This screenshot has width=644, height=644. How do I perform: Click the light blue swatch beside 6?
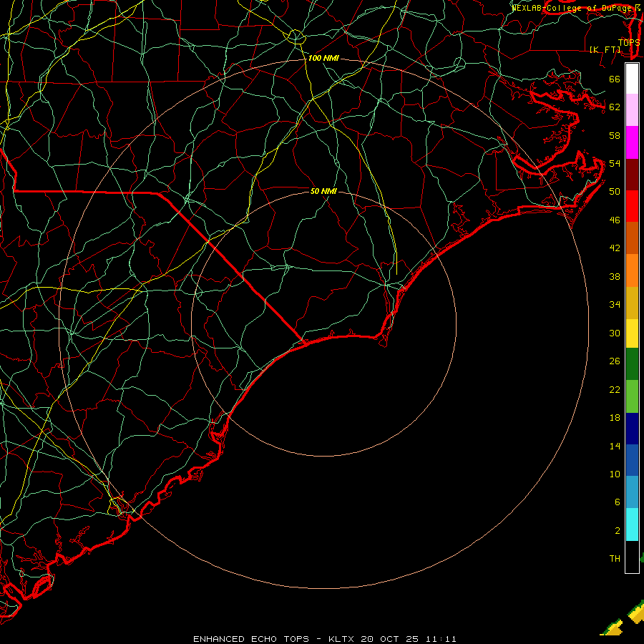point(632,492)
